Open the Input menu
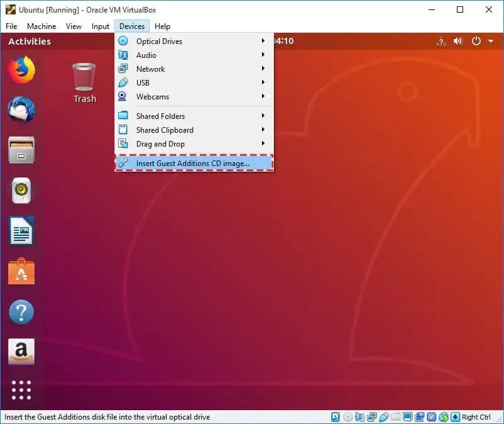Image resolution: width=504 pixels, height=424 pixels. 101,26
